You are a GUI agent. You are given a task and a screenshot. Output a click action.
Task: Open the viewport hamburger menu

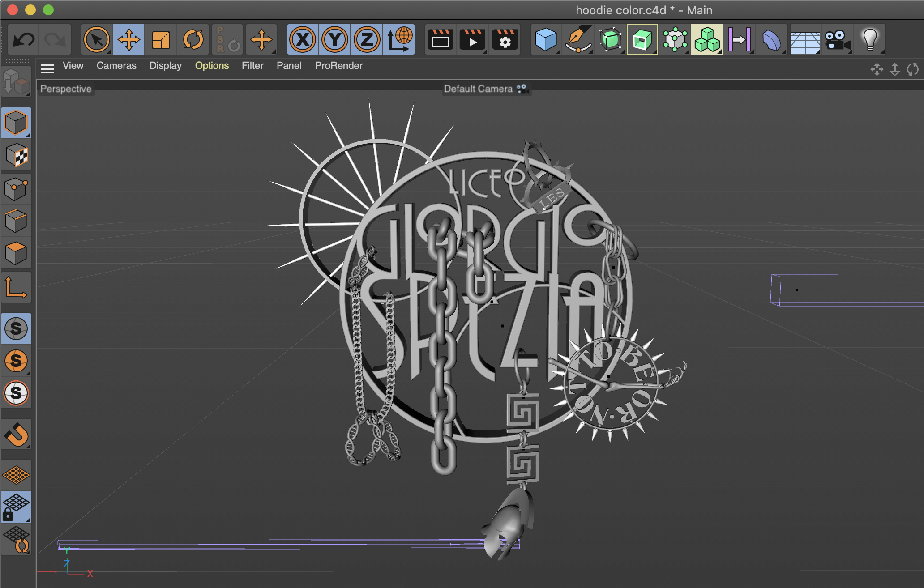click(x=47, y=68)
